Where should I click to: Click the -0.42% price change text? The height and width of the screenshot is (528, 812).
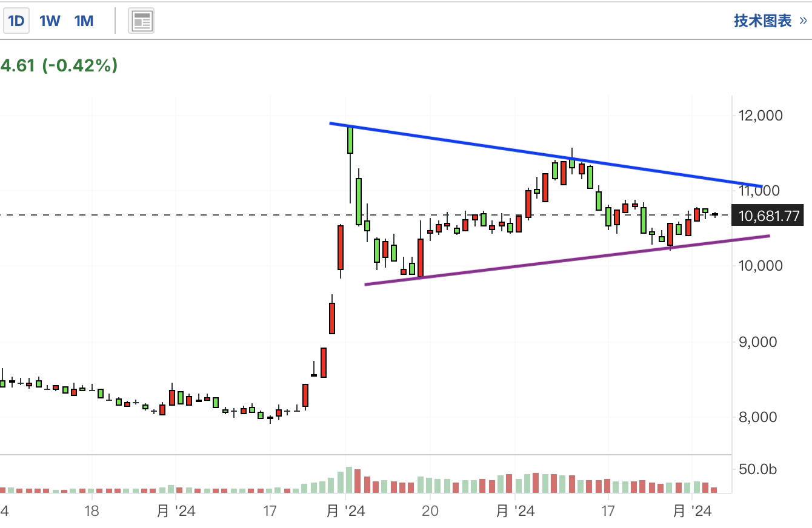click(79, 65)
